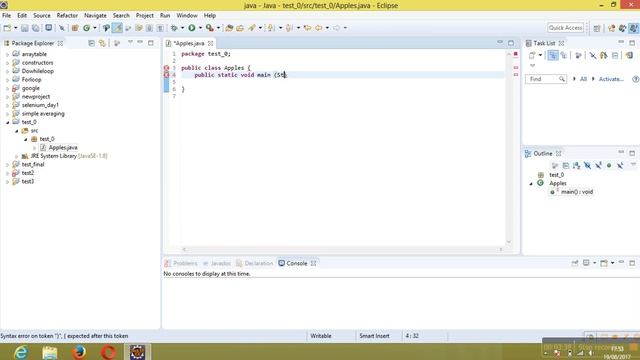Click the Save toolbar icon
The image size is (640, 360).
24,28
